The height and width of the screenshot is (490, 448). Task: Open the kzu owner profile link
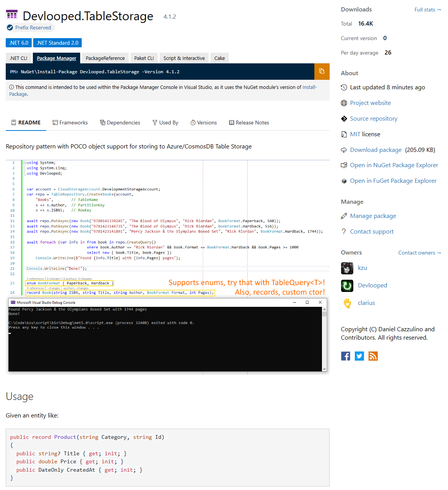362,268
